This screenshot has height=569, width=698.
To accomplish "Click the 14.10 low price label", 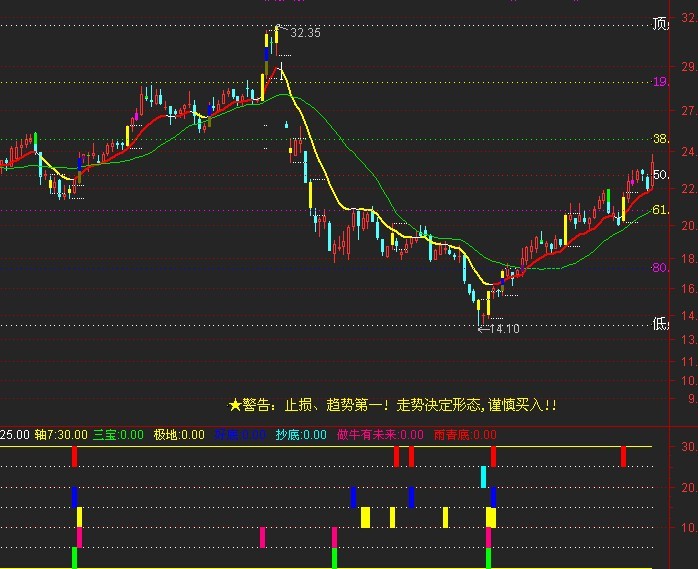I will pyautogui.click(x=505, y=329).
